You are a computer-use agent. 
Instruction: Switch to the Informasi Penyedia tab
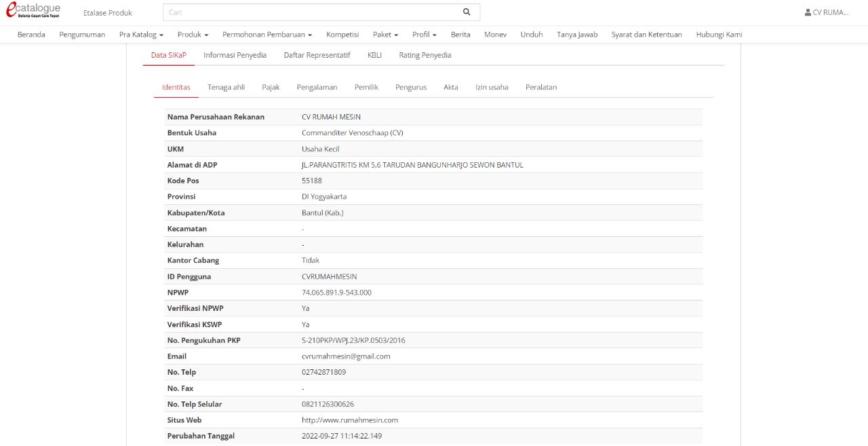(x=235, y=55)
